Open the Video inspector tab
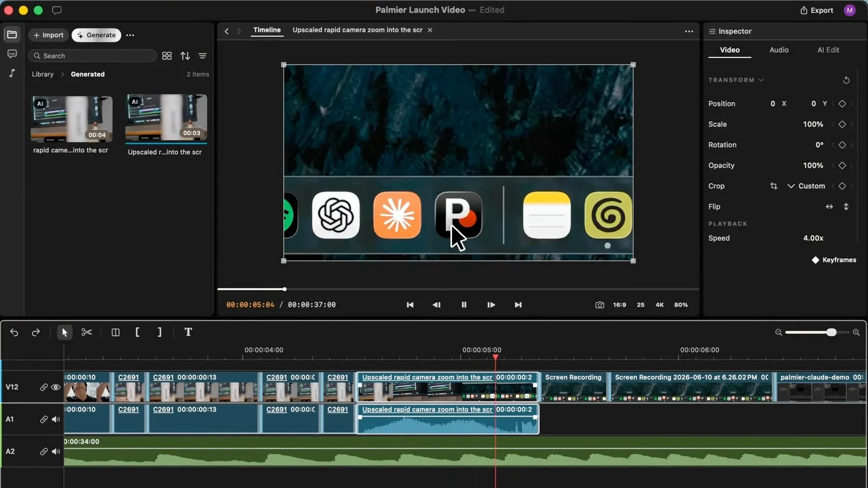This screenshot has height=488, width=868. pyautogui.click(x=730, y=50)
